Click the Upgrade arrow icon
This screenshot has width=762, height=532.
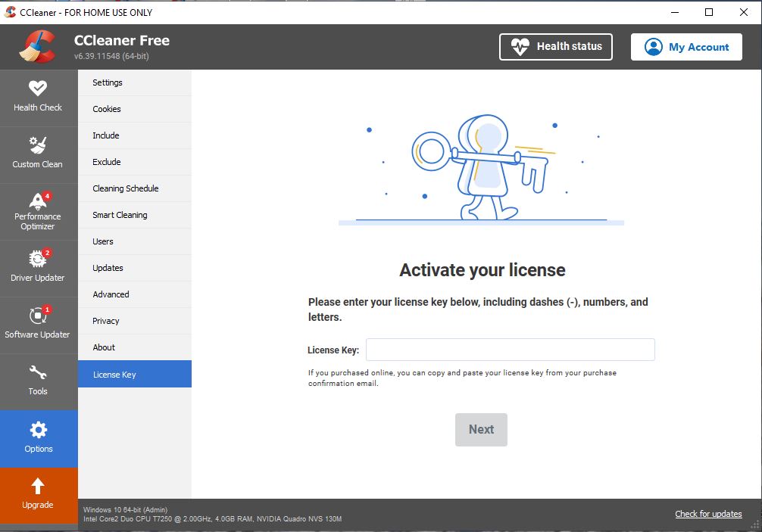coord(38,487)
